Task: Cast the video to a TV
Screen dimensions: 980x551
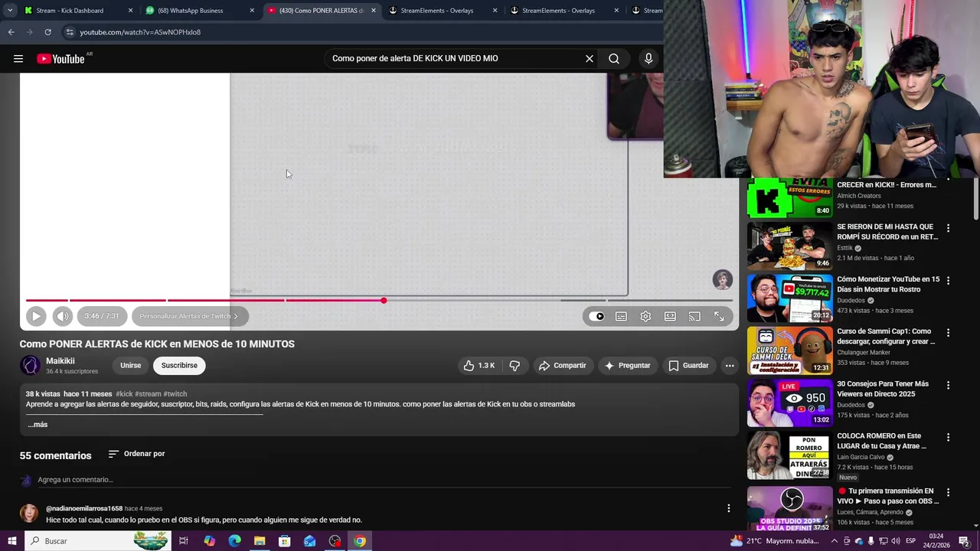Action: 694,316
